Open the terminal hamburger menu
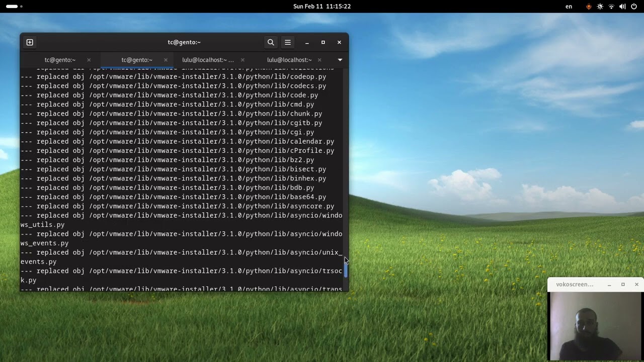Viewport: 644px width, 362px height. 288,42
